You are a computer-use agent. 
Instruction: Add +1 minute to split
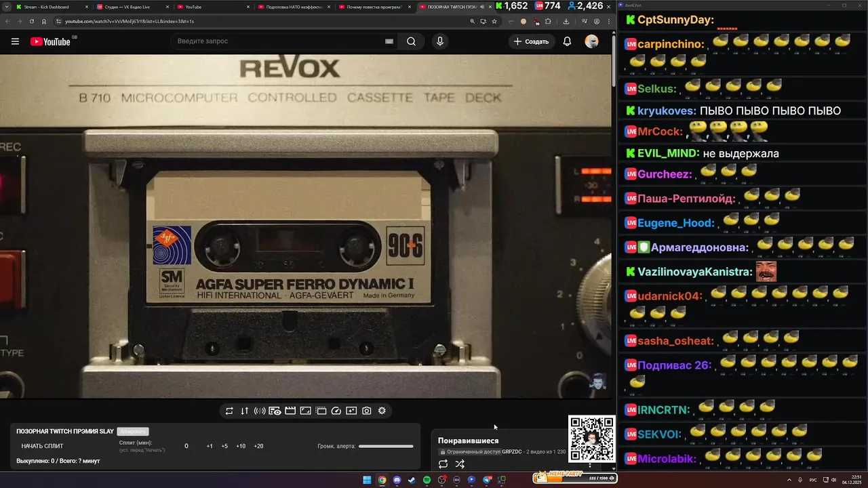coord(210,446)
